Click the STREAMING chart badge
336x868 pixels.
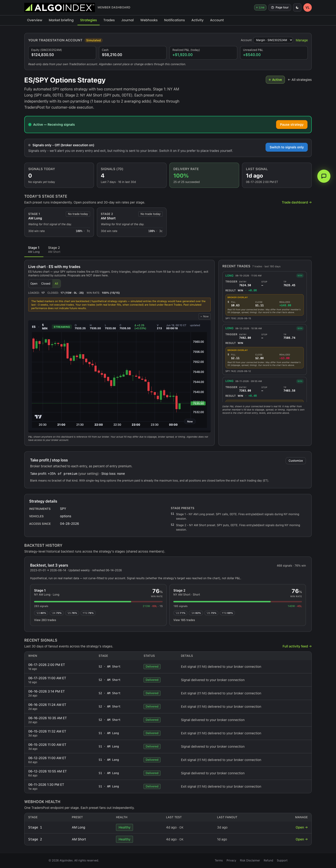(62, 327)
